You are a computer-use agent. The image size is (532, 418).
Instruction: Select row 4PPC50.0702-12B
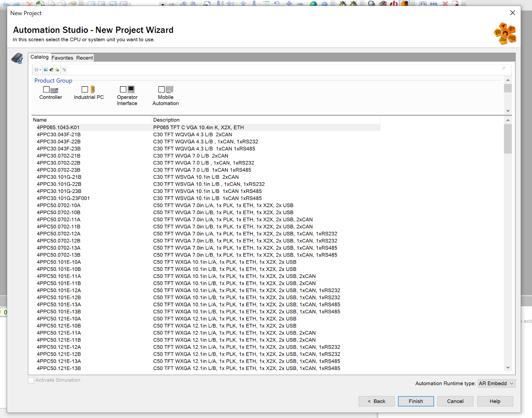click(x=206, y=241)
